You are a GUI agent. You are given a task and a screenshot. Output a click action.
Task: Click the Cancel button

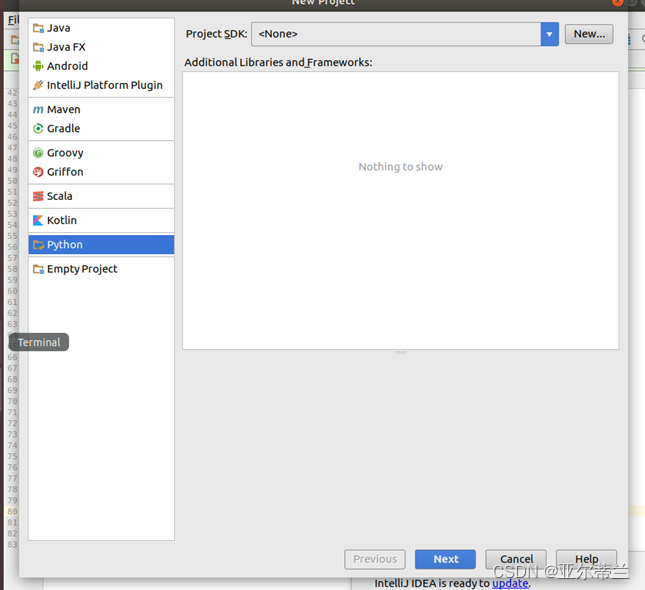click(x=516, y=559)
